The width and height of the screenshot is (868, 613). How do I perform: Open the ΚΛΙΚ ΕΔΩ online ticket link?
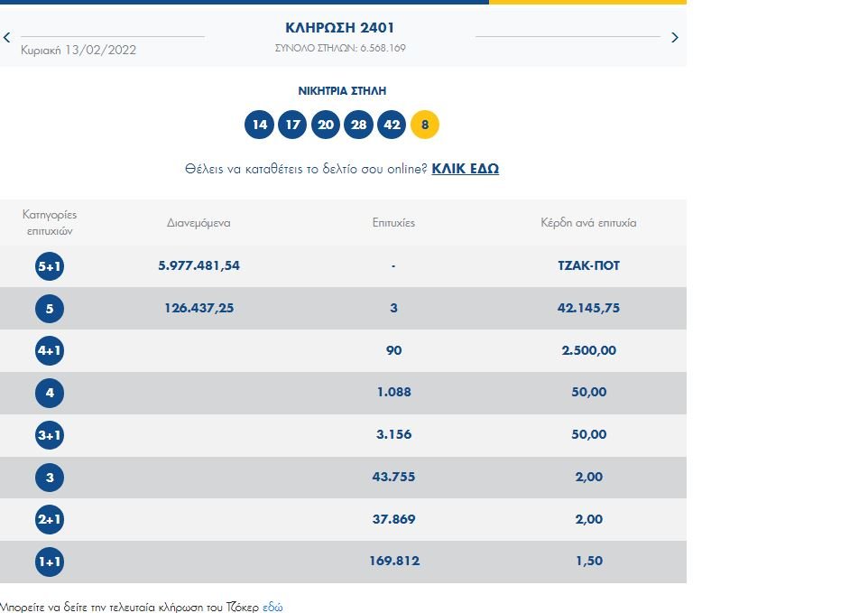tap(465, 169)
